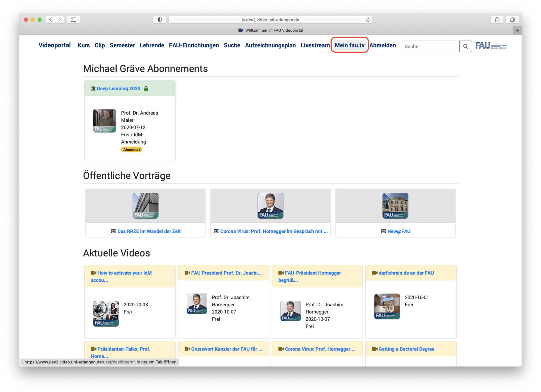The image size is (541, 392).
Task: Click the Abmelden link
Action: (x=382, y=45)
